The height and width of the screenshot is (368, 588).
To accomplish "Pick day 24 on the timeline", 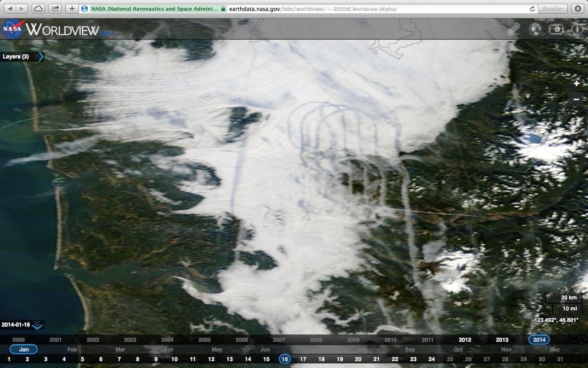I will click(x=431, y=359).
